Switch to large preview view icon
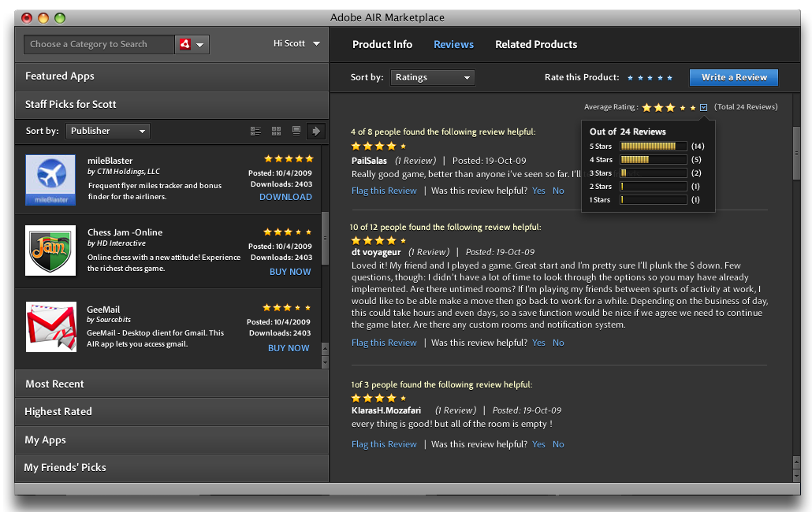 [x=296, y=132]
